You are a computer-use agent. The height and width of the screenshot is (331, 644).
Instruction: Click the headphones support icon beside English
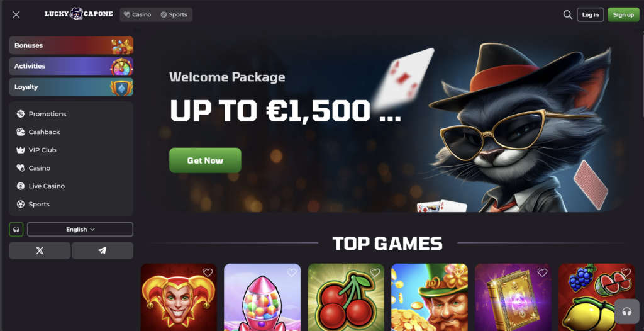[x=16, y=230]
